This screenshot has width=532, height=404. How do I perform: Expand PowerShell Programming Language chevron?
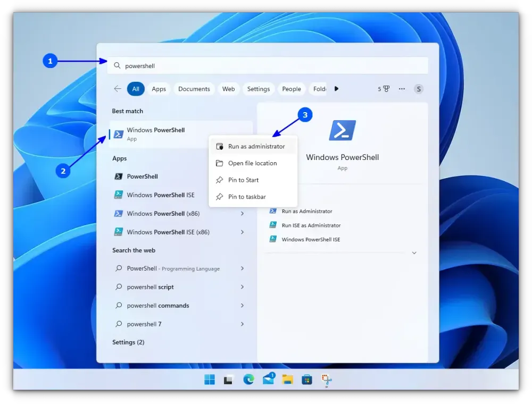pos(242,268)
